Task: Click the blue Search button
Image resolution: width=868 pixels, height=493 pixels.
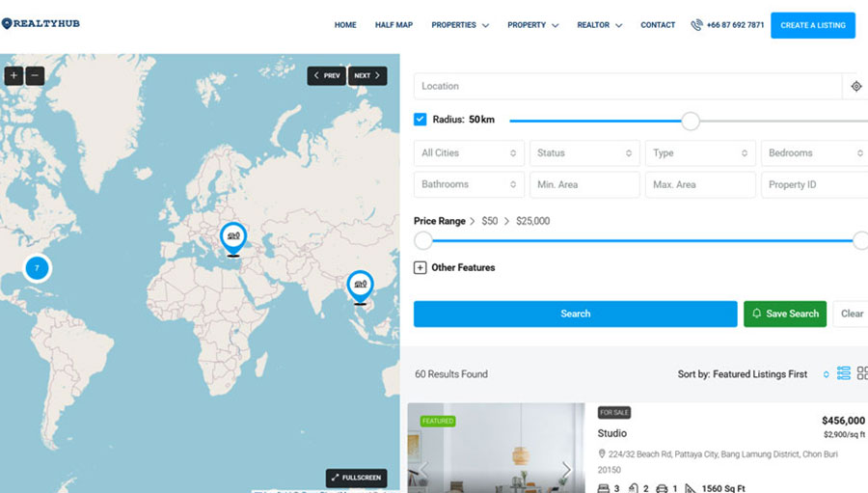Action: pos(575,314)
